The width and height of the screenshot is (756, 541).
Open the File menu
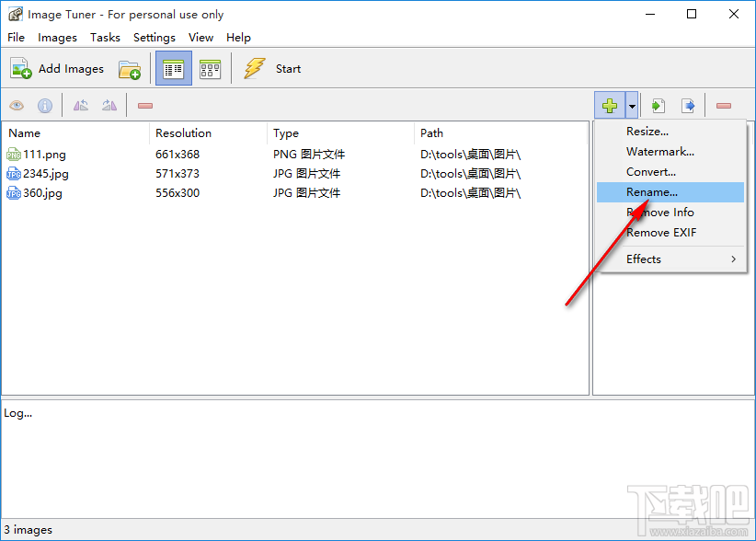(16, 38)
